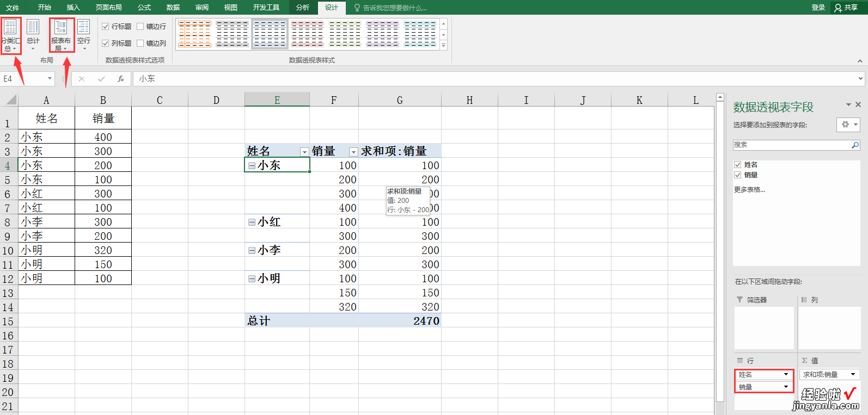Uncheck the 销量 field in field list
868x415 pixels.
pyautogui.click(x=738, y=175)
